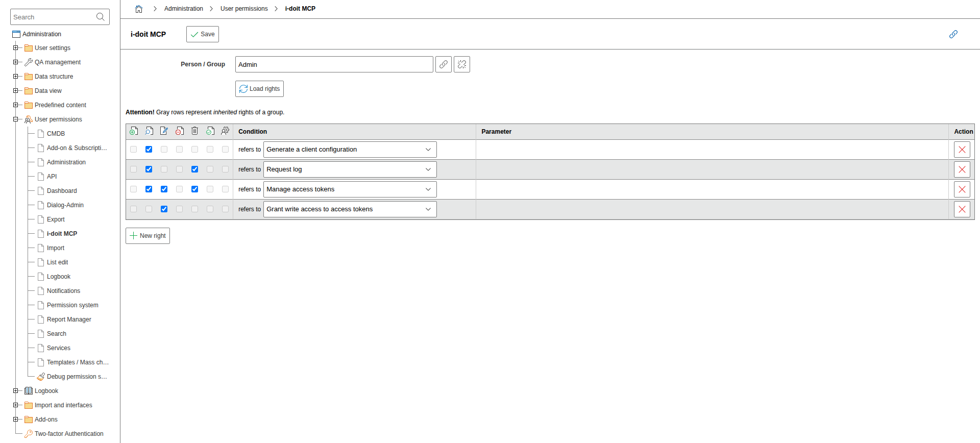Image resolution: width=980 pixels, height=443 pixels.
Task: Click the Delete right trash header icon
Action: pos(195,131)
